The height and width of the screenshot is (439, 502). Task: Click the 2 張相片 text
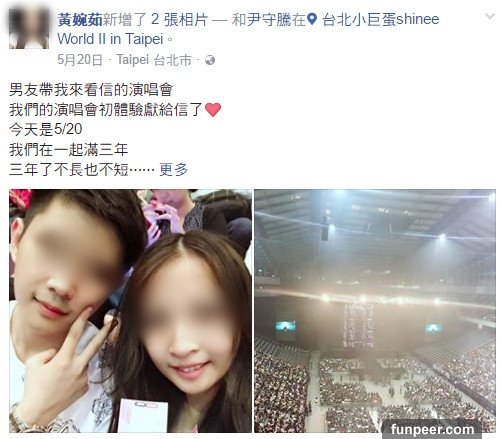click(179, 19)
